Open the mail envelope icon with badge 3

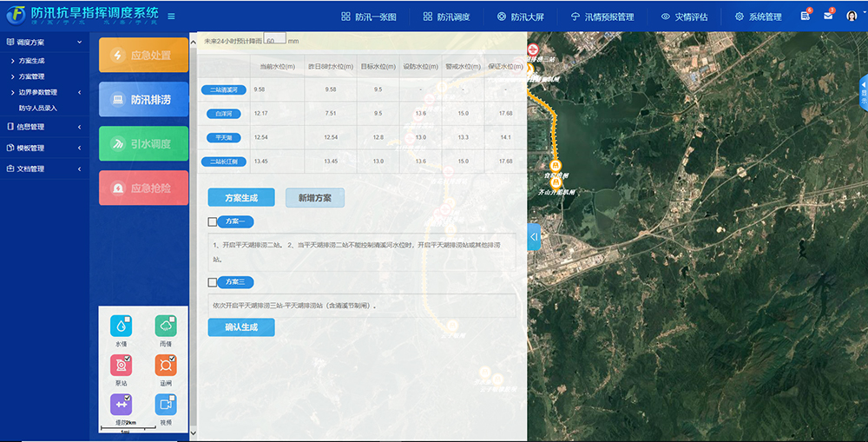828,16
